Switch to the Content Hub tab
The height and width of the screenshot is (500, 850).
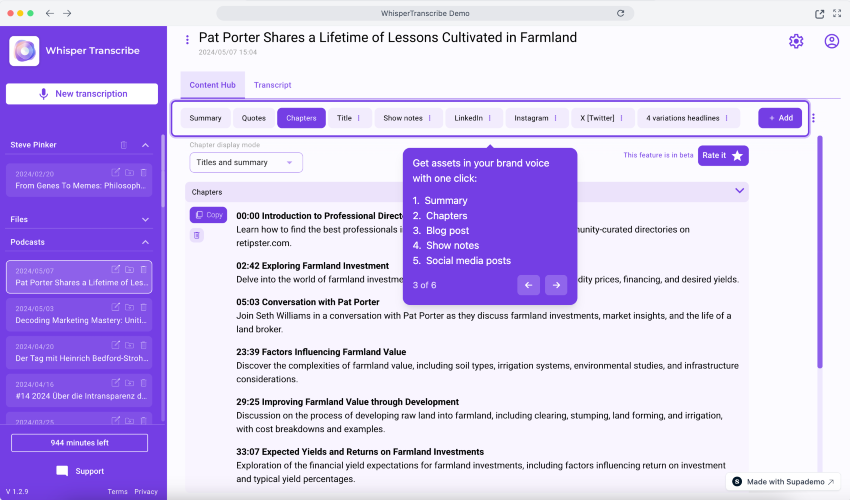pos(212,85)
